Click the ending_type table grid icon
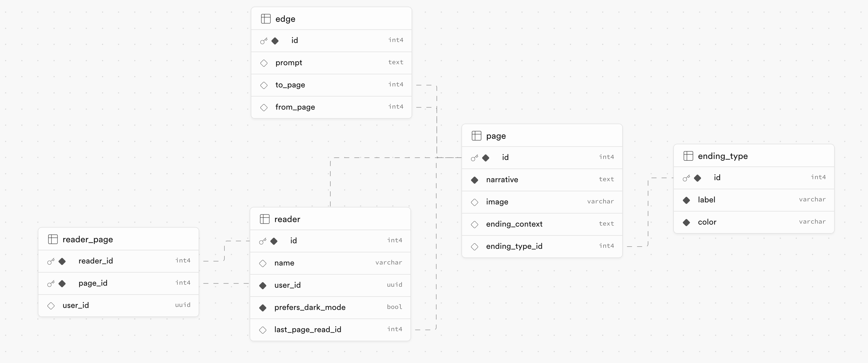This screenshot has width=868, height=363. pos(688,156)
